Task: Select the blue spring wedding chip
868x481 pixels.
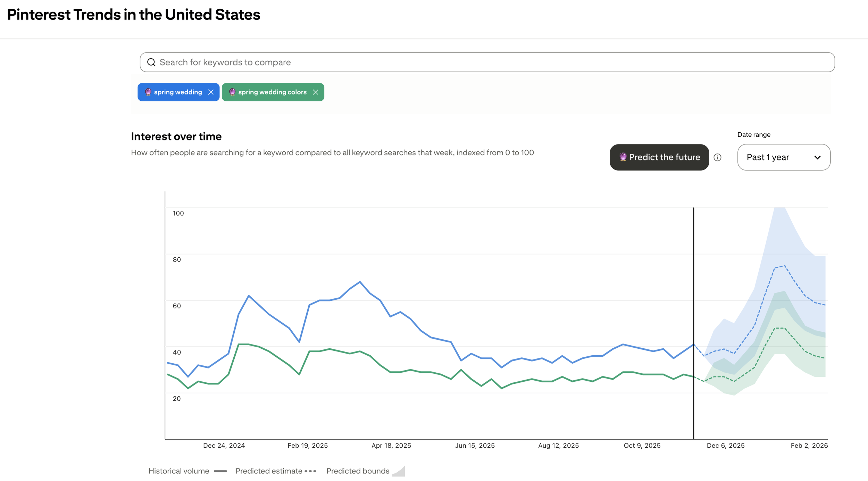Action: [178, 92]
